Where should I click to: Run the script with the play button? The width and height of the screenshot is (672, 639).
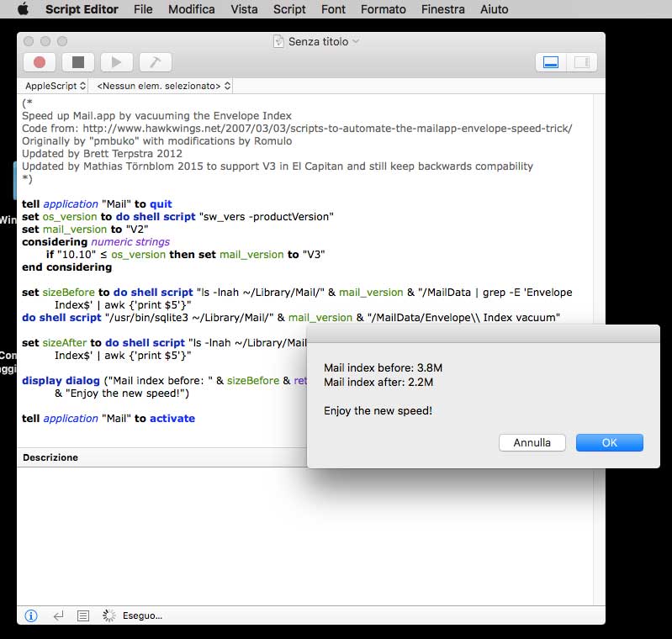[x=117, y=62]
